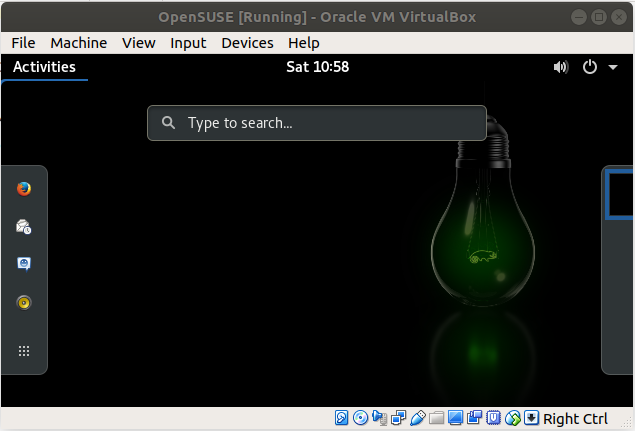This screenshot has height=431, width=635.
Task: Close the OpenSUSE VirtualBox window
Action: [x=618, y=17]
